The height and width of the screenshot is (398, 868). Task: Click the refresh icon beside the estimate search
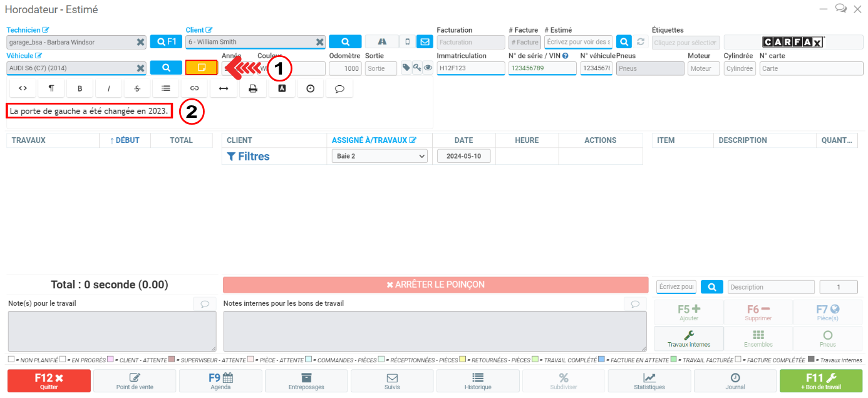[x=640, y=42]
